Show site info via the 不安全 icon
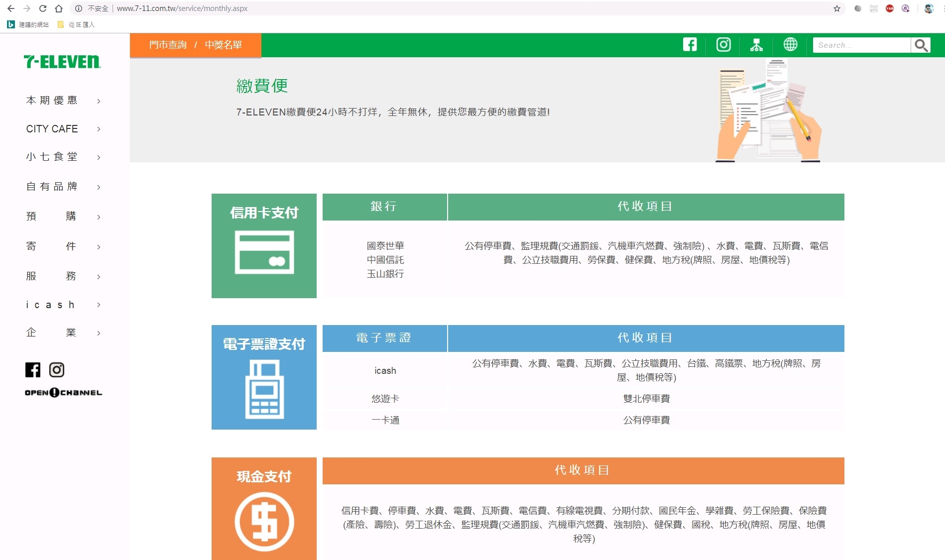The height and width of the screenshot is (560, 945). [79, 8]
